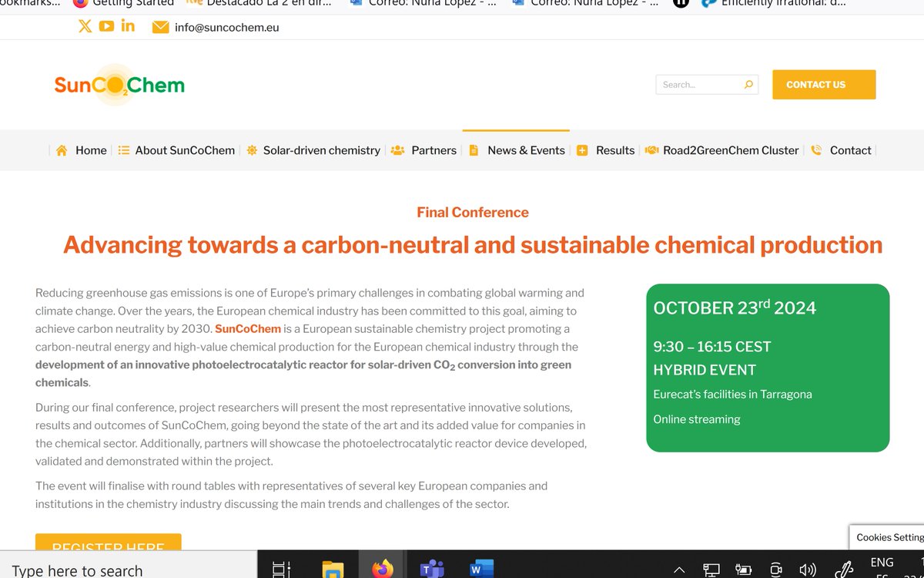Click the About SunCoChem list icon

coord(123,150)
